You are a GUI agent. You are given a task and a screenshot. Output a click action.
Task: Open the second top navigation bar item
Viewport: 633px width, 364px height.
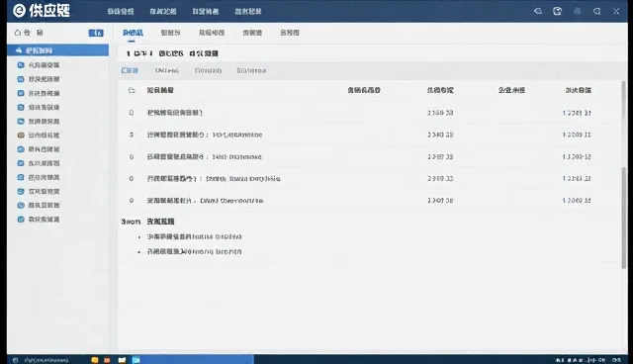(162, 11)
